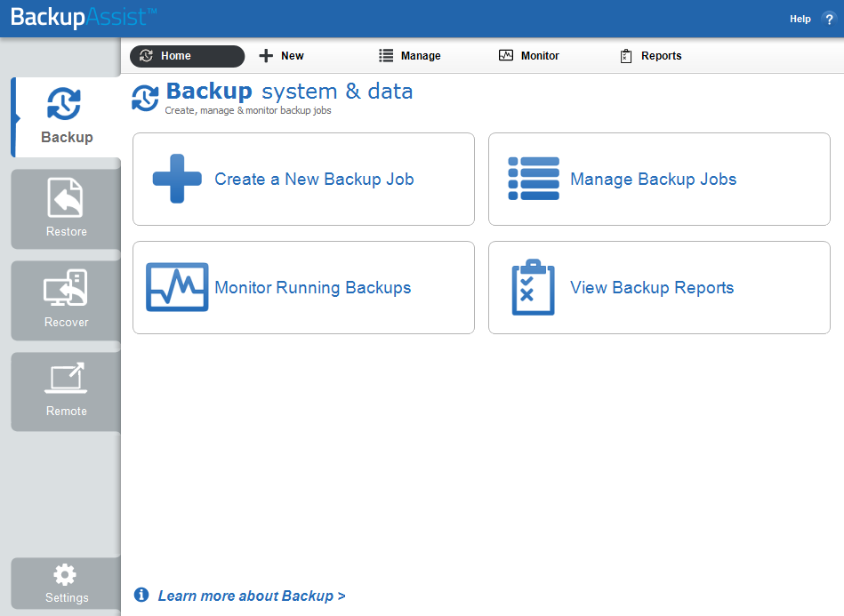Viewport: 844px width, 616px height.
Task: Open the 'View Backup Reports' text link
Action: [x=652, y=288]
